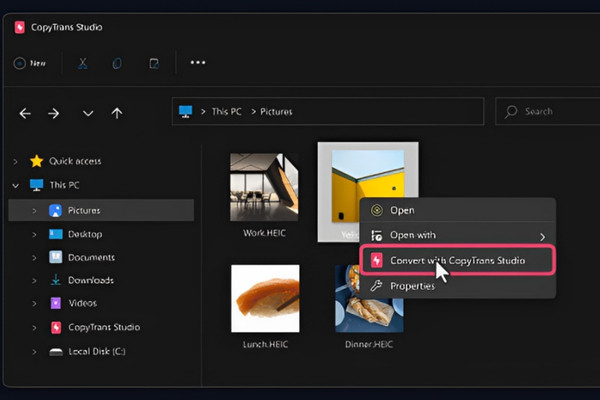The image size is (600, 400).
Task: Expand the Pictures folder node
Action: [x=34, y=211]
